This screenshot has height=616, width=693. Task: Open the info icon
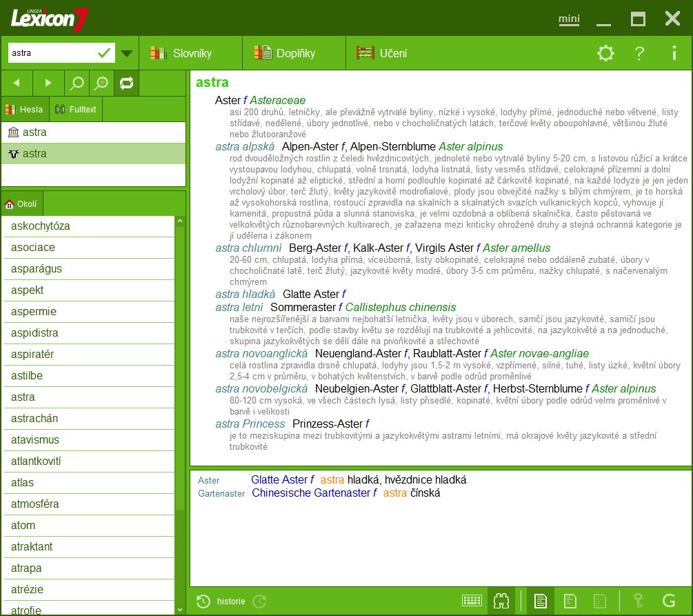coord(674,53)
